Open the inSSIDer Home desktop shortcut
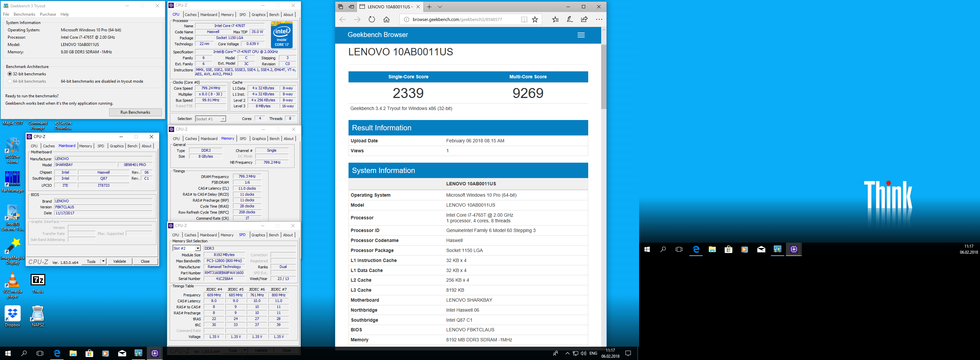 13,150
